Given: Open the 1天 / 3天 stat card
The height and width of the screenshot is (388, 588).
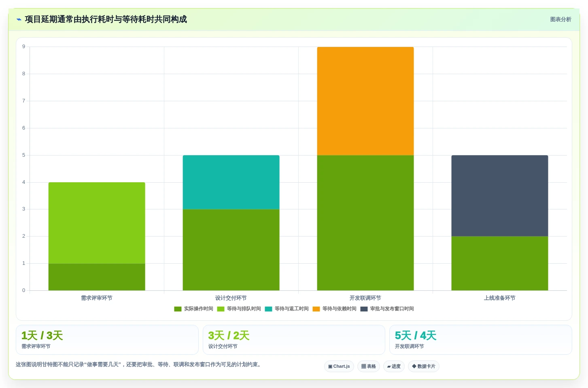Looking at the screenshot, I should 107,340.
